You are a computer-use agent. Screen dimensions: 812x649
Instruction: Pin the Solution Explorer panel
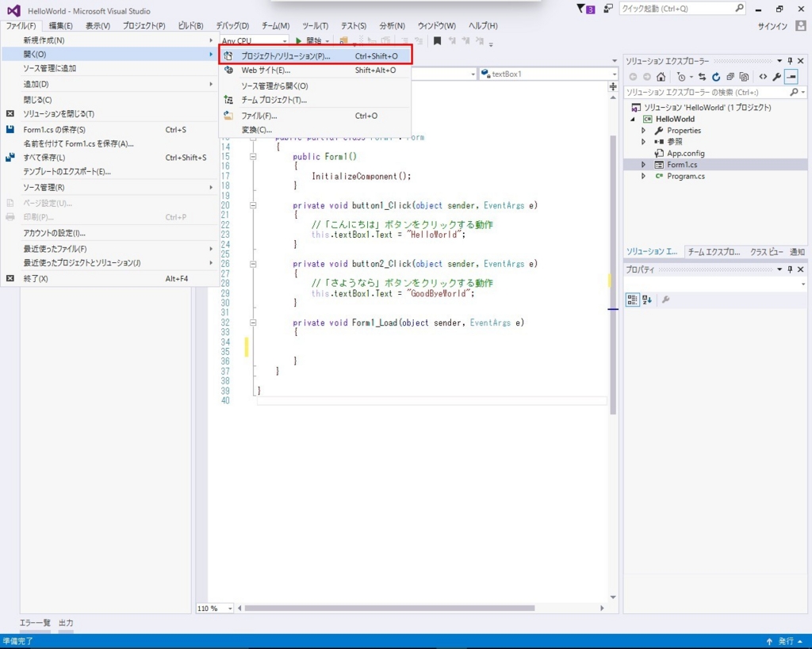tap(791, 61)
